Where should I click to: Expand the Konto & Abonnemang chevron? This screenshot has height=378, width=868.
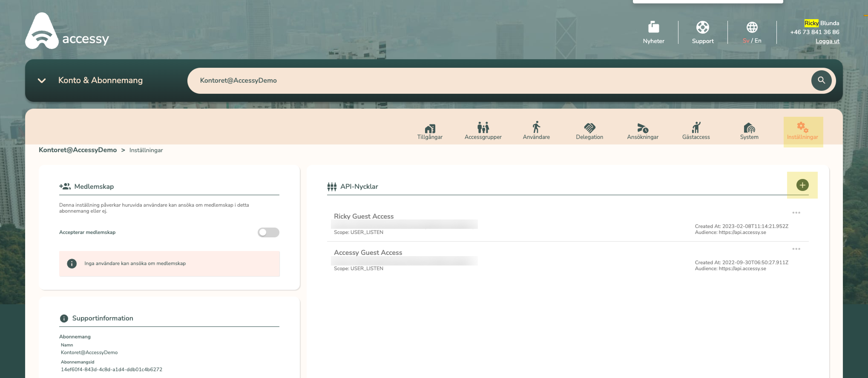(x=42, y=81)
